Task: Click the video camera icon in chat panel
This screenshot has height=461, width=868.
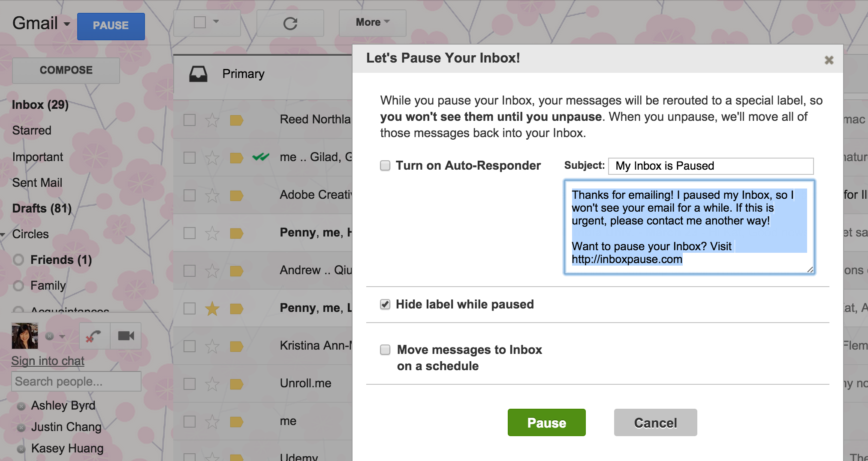Action: (126, 335)
